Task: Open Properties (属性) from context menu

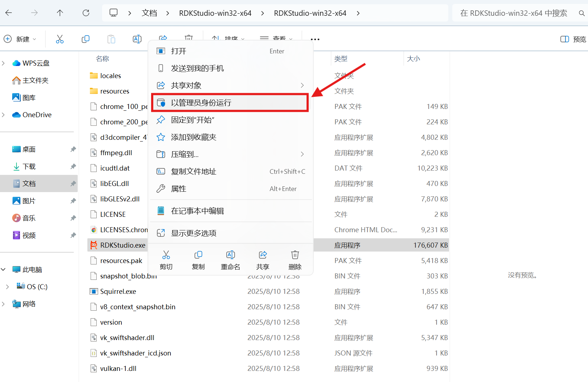Action: pos(231,189)
